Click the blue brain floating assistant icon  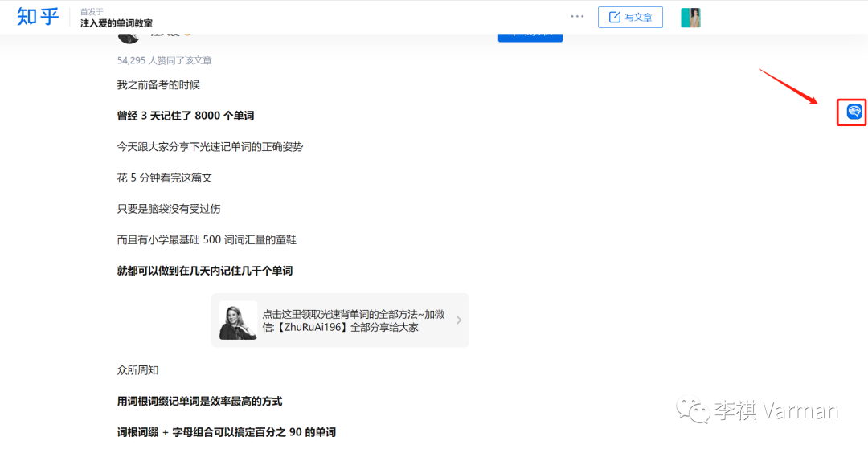(854, 112)
